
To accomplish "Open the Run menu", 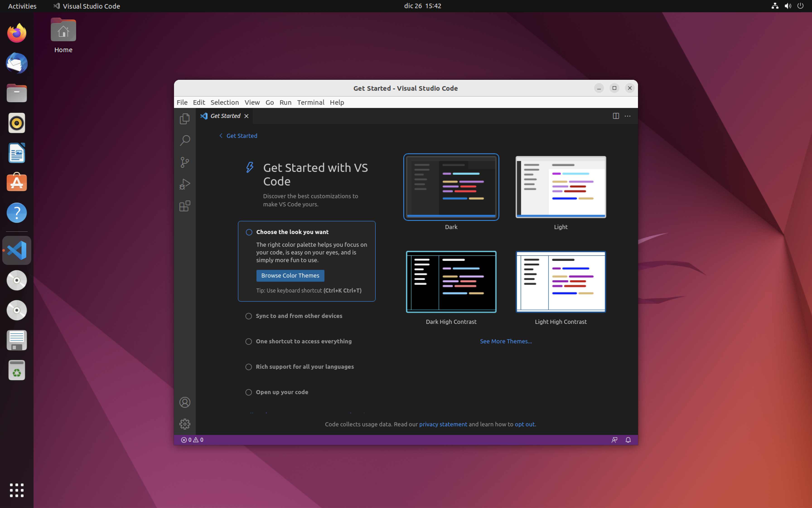I will pyautogui.click(x=285, y=103).
